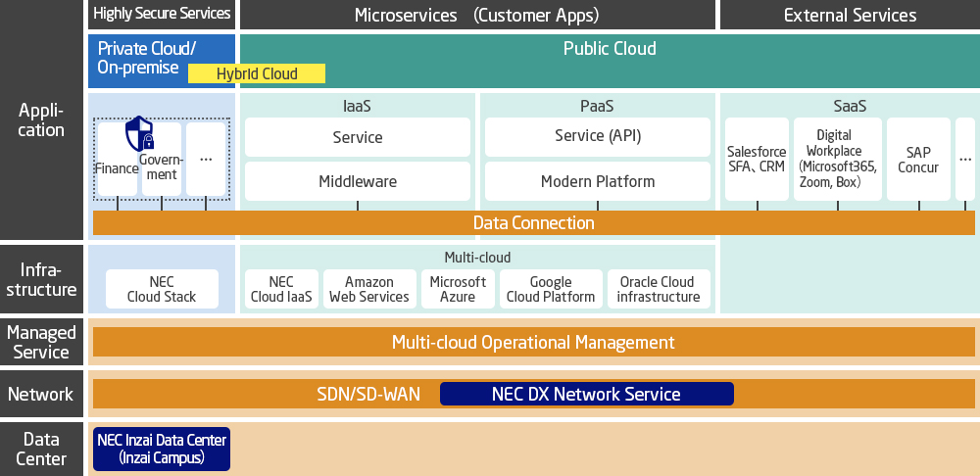Click the Multi-cloud Operational Management bar

tap(534, 342)
